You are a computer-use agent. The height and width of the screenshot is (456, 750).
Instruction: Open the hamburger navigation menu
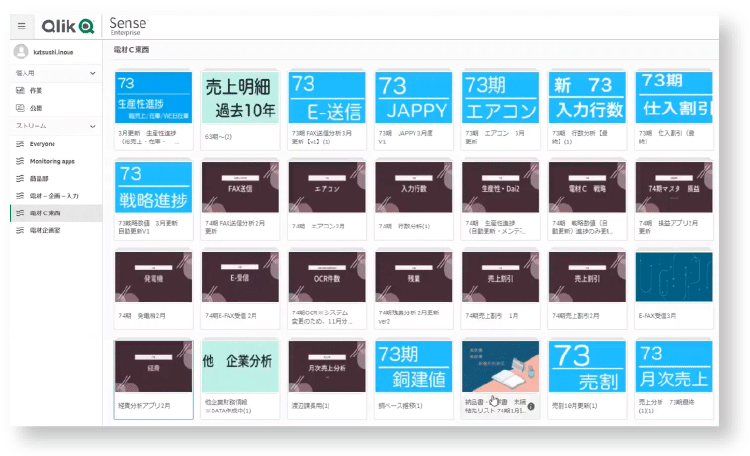click(x=22, y=26)
